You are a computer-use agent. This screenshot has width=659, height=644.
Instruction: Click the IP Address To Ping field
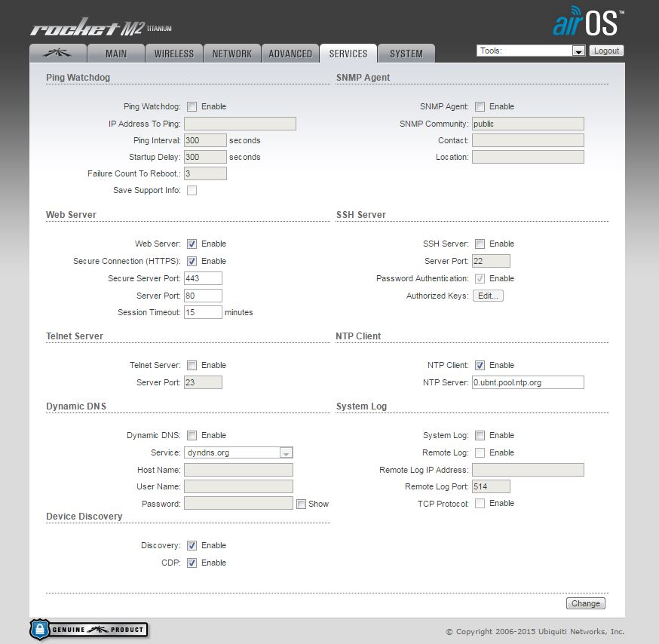point(240,124)
